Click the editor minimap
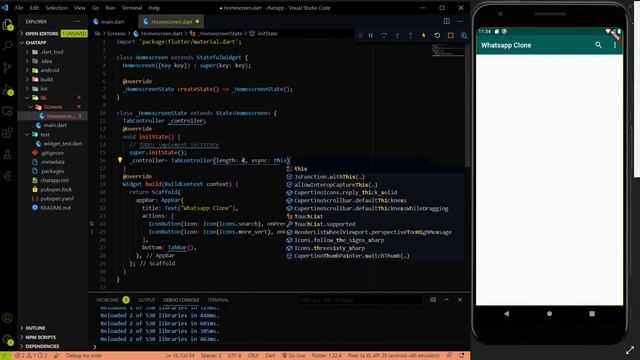This screenshot has width=640, height=360. tap(448, 51)
